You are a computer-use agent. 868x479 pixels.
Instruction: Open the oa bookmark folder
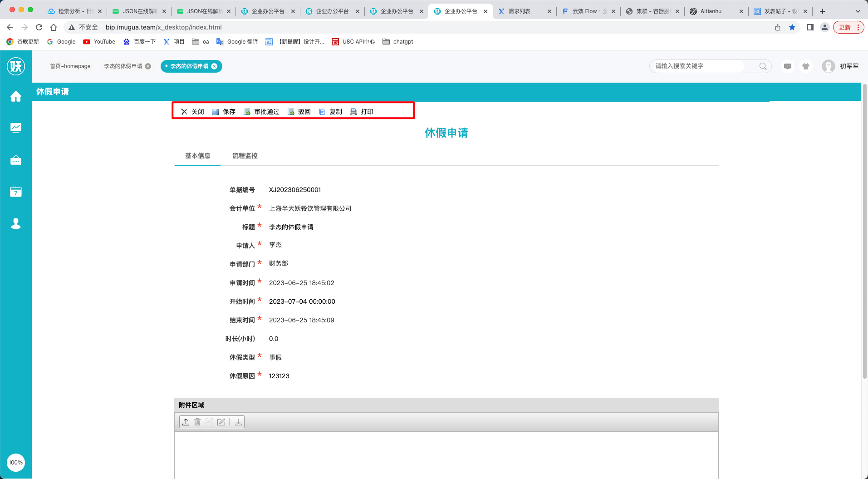pos(201,42)
